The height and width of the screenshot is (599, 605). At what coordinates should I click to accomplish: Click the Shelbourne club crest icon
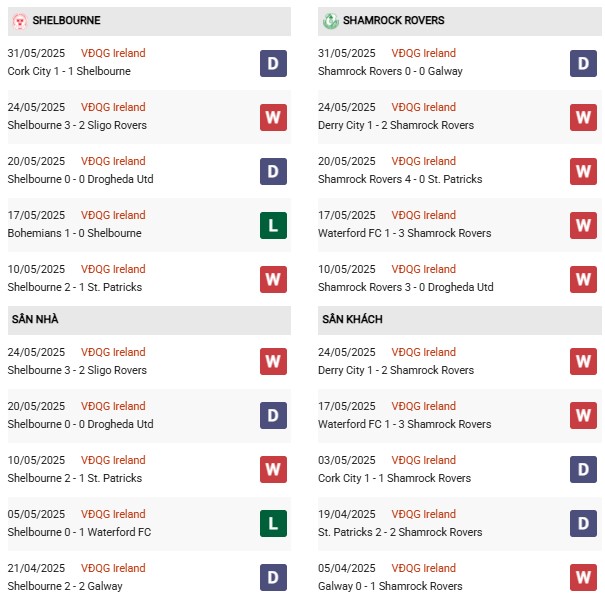coord(19,20)
